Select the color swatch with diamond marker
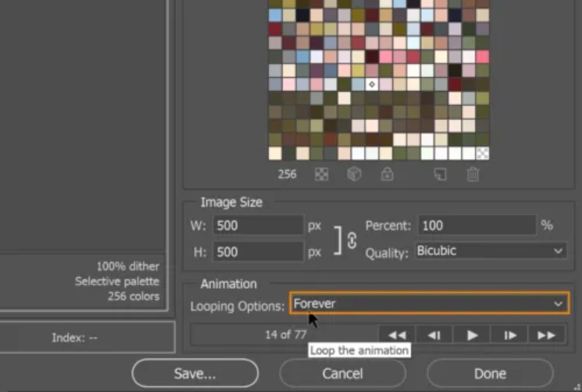The image size is (582, 392). point(372,84)
